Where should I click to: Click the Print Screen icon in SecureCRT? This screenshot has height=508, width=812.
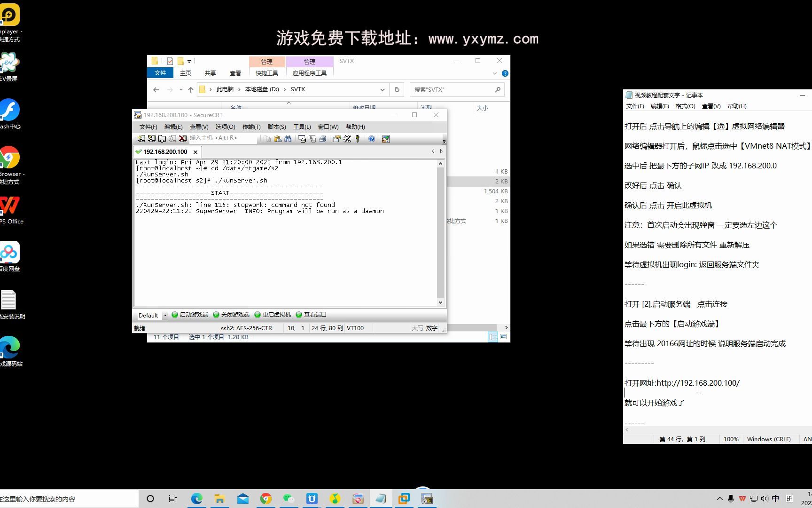(302, 139)
